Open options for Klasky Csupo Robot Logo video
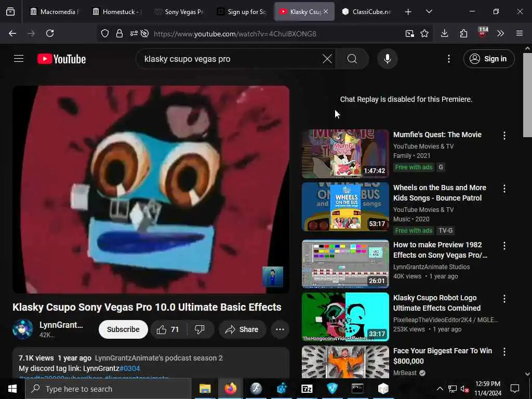 tap(504, 299)
